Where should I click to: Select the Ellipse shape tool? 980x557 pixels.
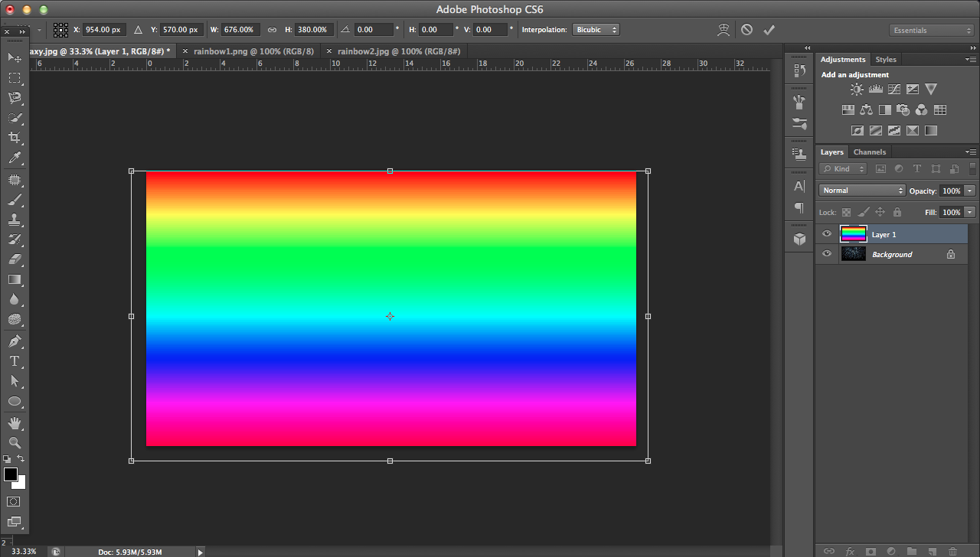point(15,401)
